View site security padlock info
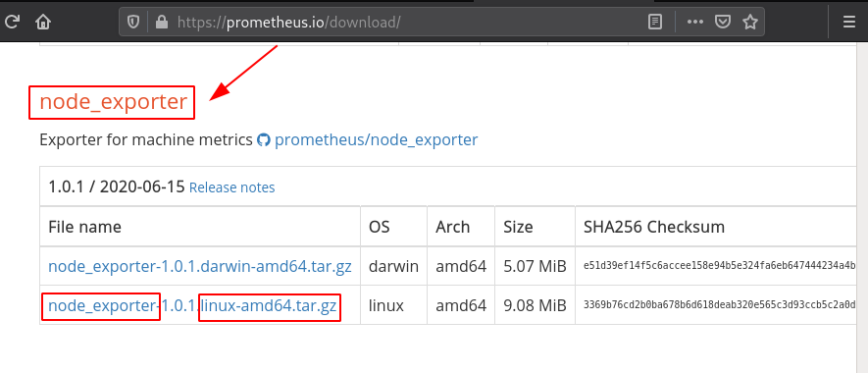 161,22
